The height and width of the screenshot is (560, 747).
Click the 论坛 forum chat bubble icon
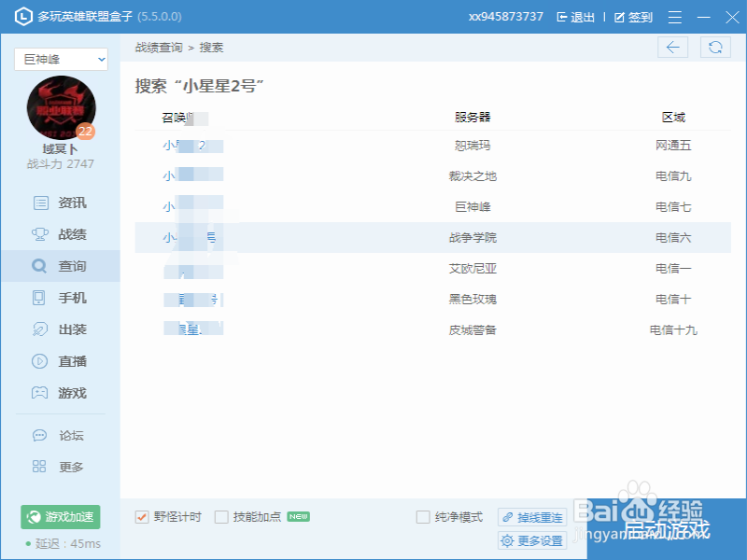click(39, 435)
